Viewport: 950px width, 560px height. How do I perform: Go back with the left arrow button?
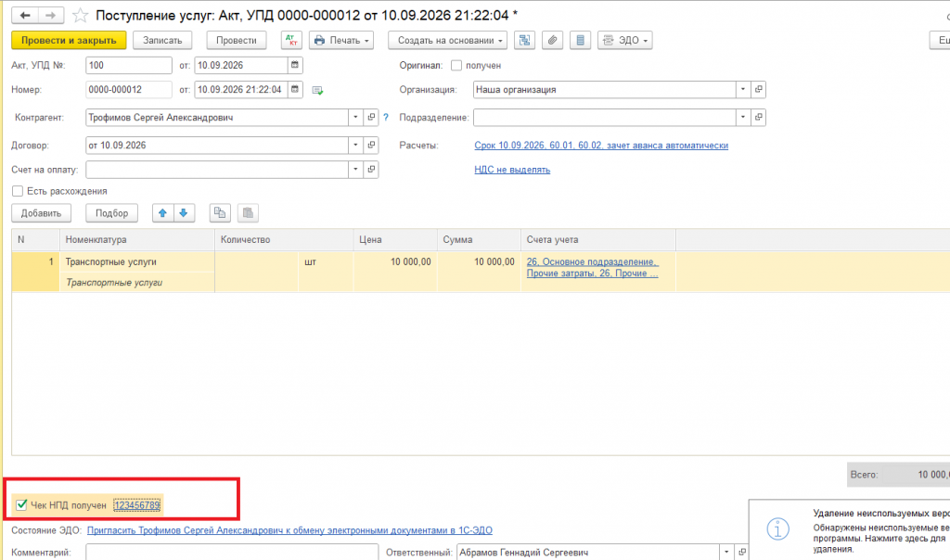[x=25, y=15]
